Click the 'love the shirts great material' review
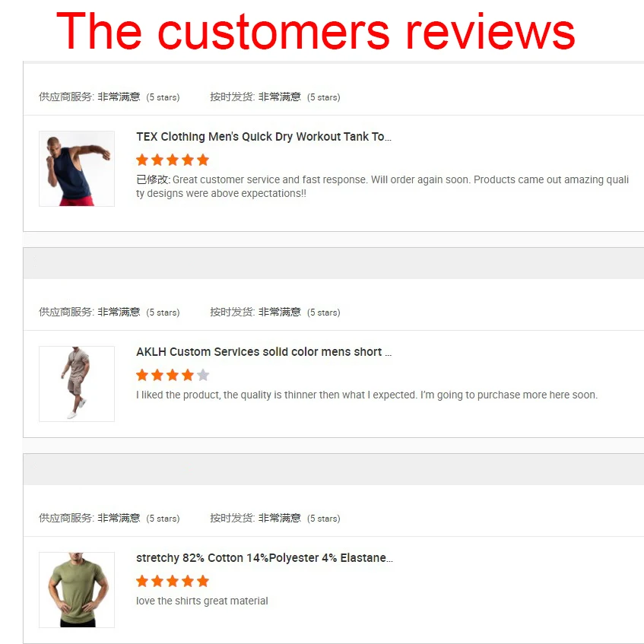The image size is (644, 644). [x=202, y=601]
